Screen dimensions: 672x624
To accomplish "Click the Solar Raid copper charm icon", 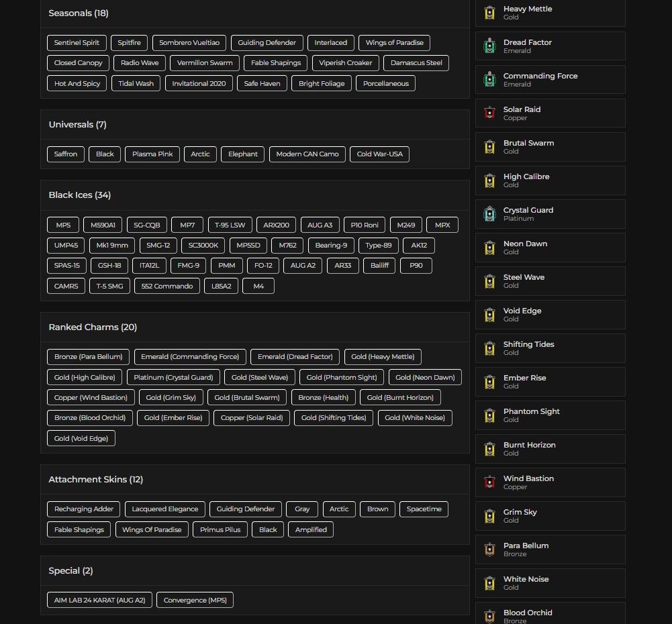I will 489,113.
